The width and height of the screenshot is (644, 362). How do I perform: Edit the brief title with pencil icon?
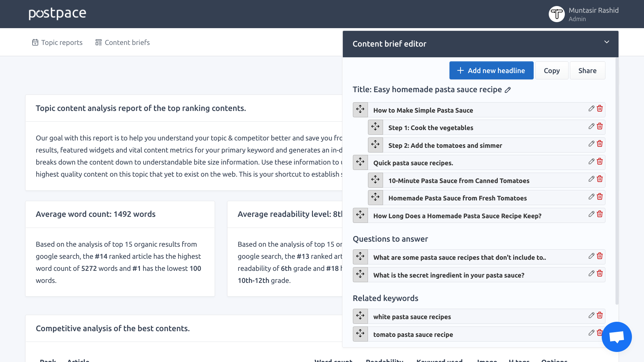point(508,90)
